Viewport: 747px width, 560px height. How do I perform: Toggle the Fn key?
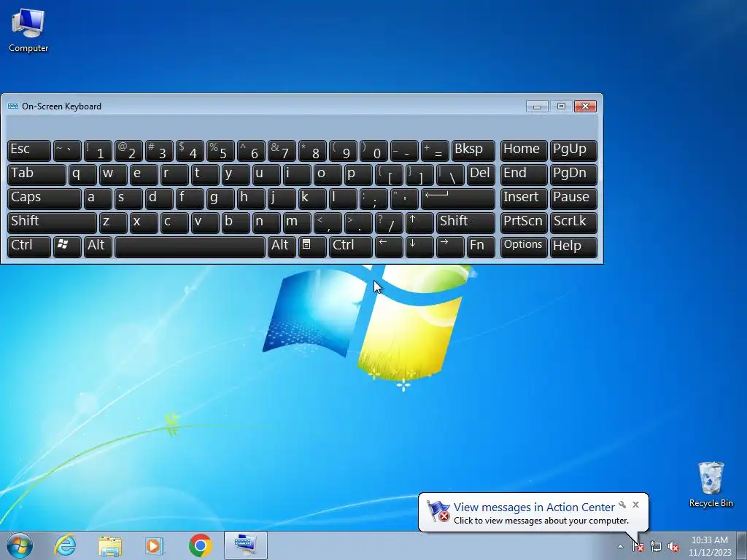pyautogui.click(x=481, y=246)
